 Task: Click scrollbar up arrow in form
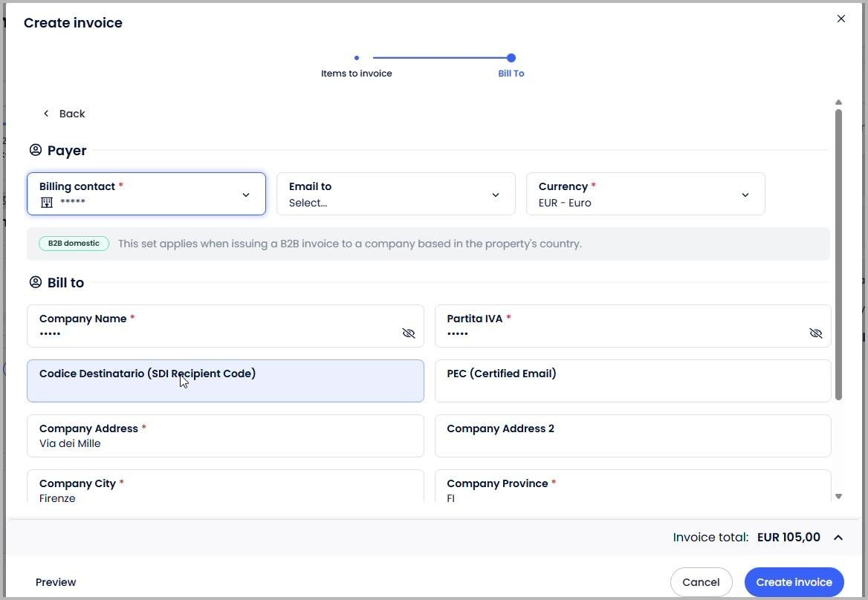click(838, 102)
